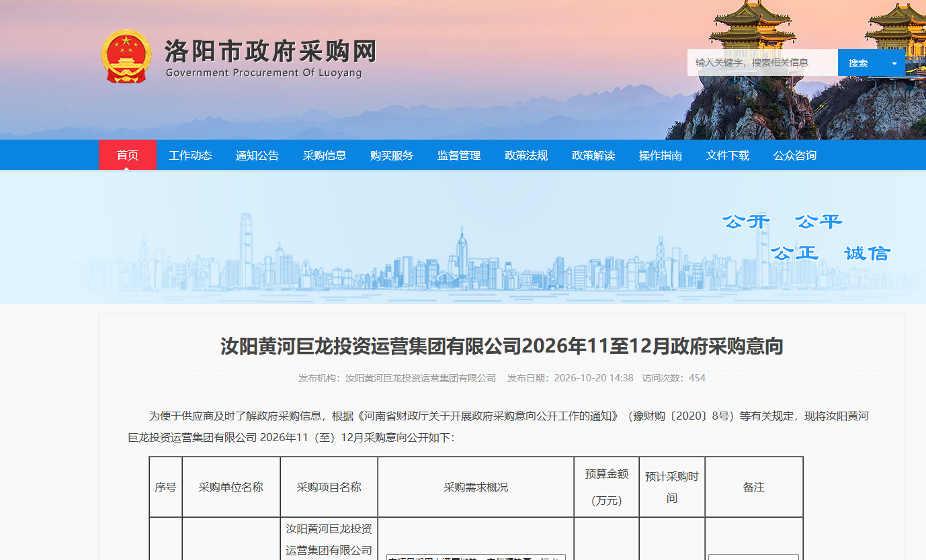Viewport: 926px width, 560px height.
Task: Click the 公开 公平 公正 诚信 banner slogan
Action: tap(806, 237)
